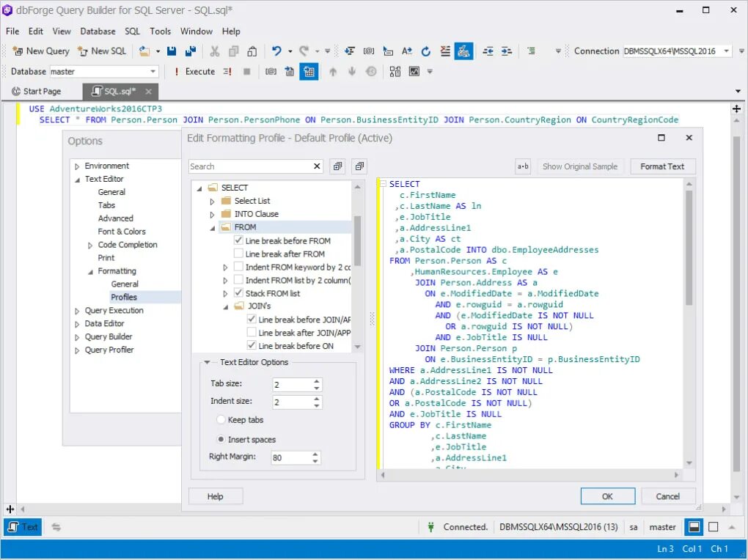748x560 pixels.
Task: Uncheck Stack FROM list
Action: tap(238, 293)
